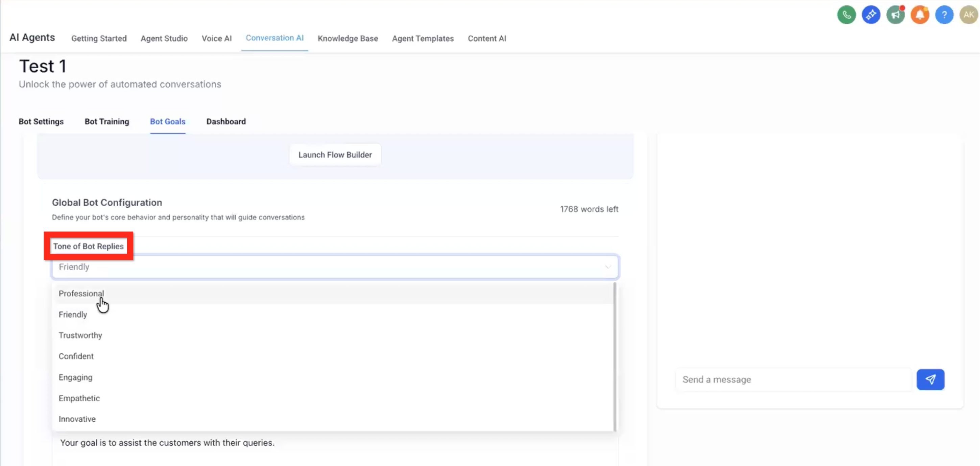Viewport: 980px width, 466px height.
Task: Open the Getting Started tab
Action: tap(99, 39)
